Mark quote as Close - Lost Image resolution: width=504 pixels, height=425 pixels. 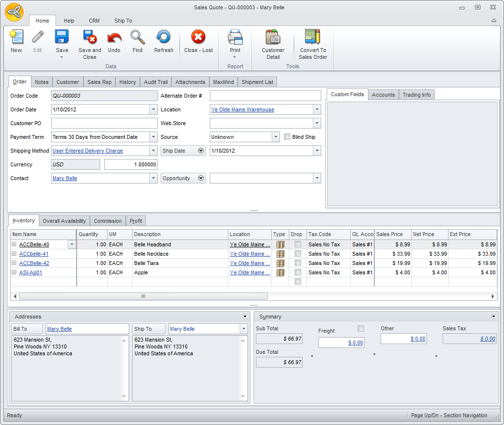(198, 38)
